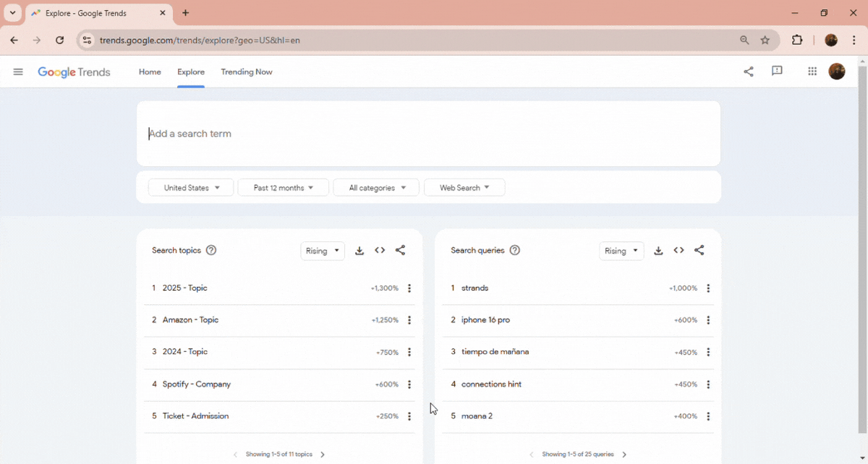
Task: Open the All categories dropdown
Action: tap(377, 188)
